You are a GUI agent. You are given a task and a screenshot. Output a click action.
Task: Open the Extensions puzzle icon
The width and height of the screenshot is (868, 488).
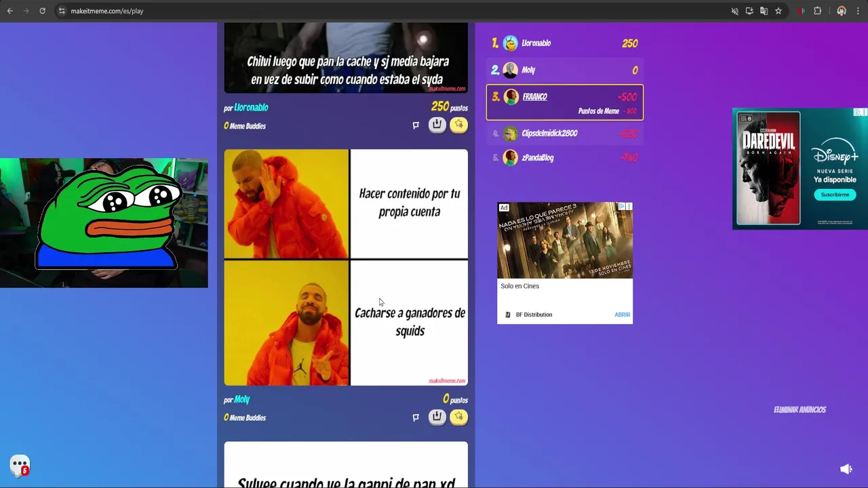(x=817, y=11)
